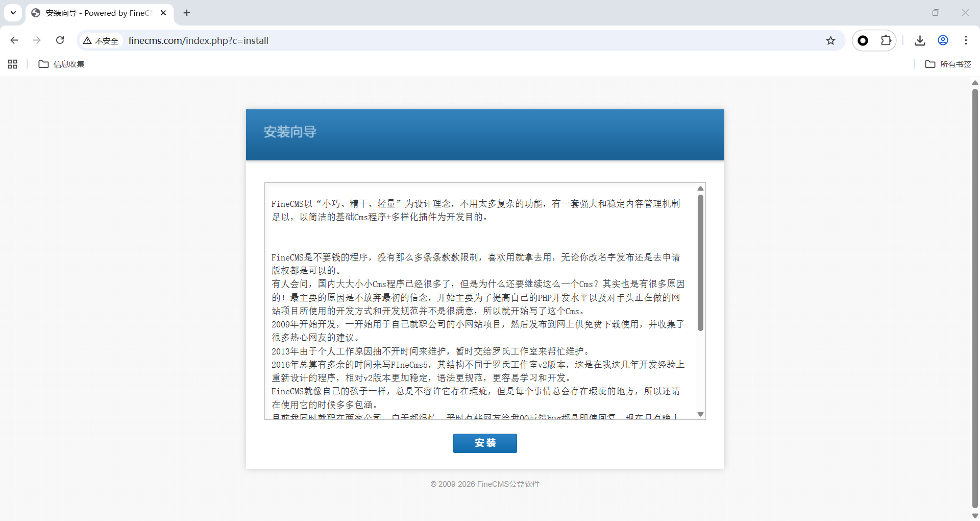This screenshot has height=521, width=980.
Task: Restore down the browser window
Action: click(936, 13)
